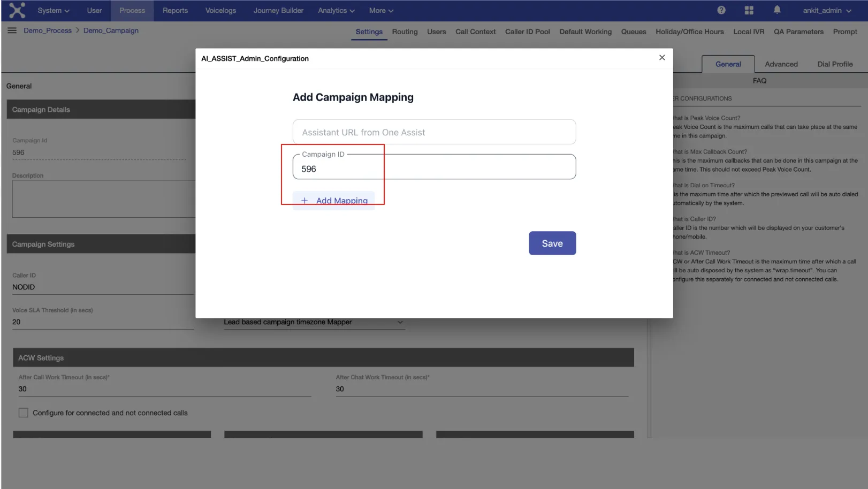Open Lead based campaign timezone Mapper dropdown
The width and height of the screenshot is (868, 489).
[314, 322]
